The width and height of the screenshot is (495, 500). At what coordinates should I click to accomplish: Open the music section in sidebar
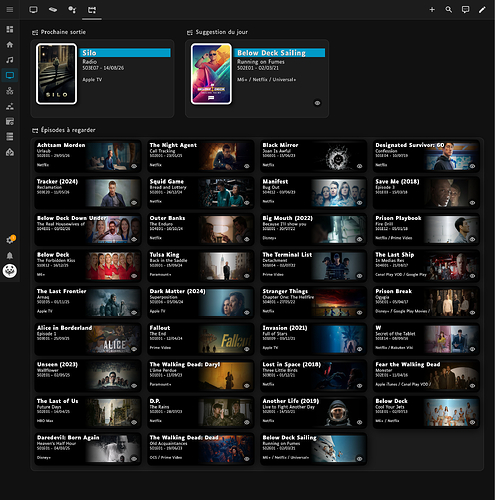[x=10, y=60]
